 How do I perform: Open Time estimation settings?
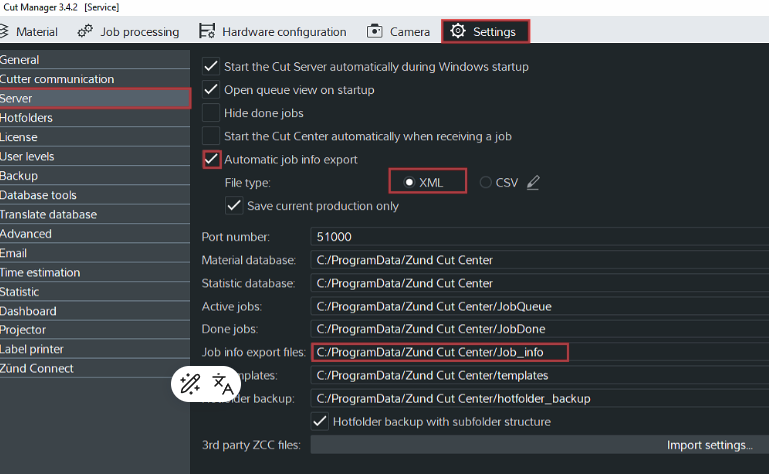95,272
